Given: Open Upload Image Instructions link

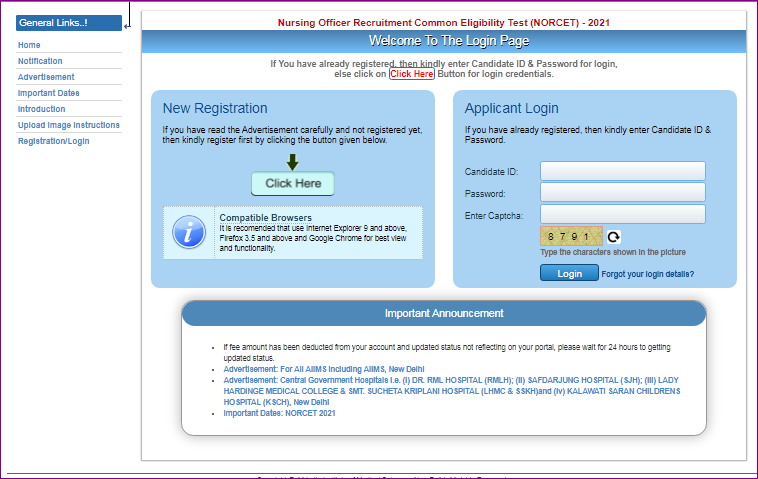Looking at the screenshot, I should (x=68, y=125).
